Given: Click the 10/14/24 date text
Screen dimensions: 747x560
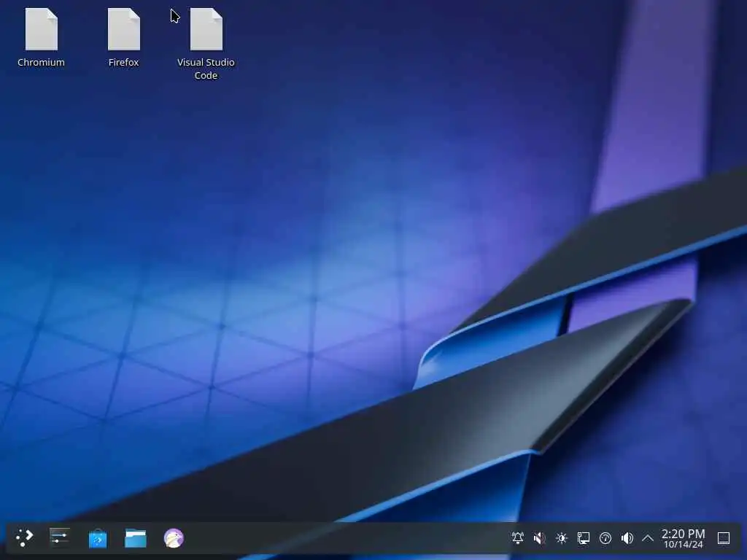Looking at the screenshot, I should [x=683, y=544].
